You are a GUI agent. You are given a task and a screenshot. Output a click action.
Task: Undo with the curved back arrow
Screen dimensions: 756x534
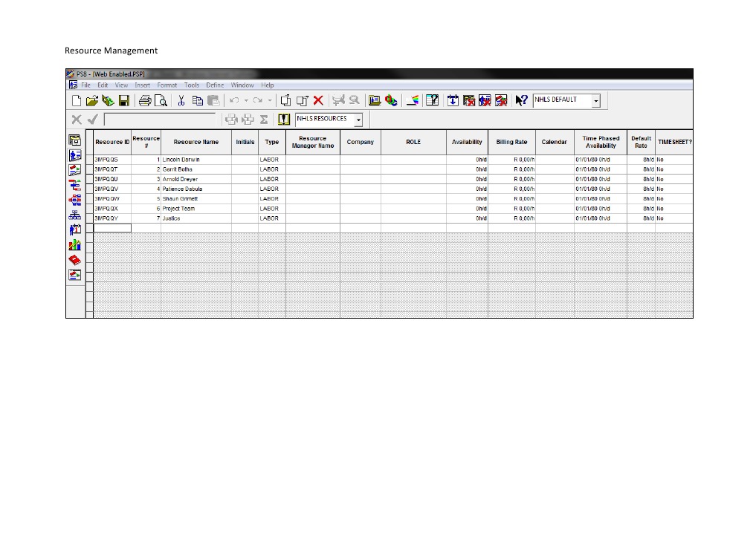click(234, 101)
